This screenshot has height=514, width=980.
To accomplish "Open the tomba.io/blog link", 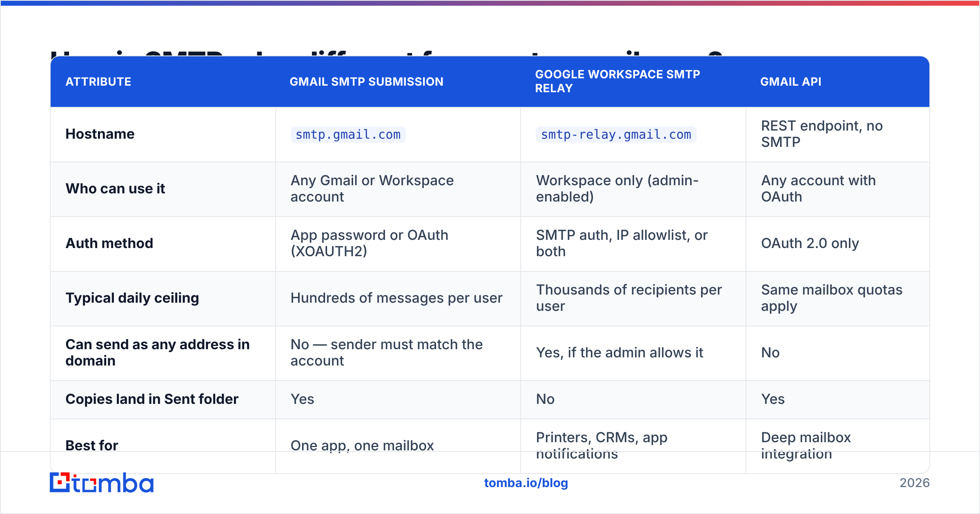I will coord(526,483).
